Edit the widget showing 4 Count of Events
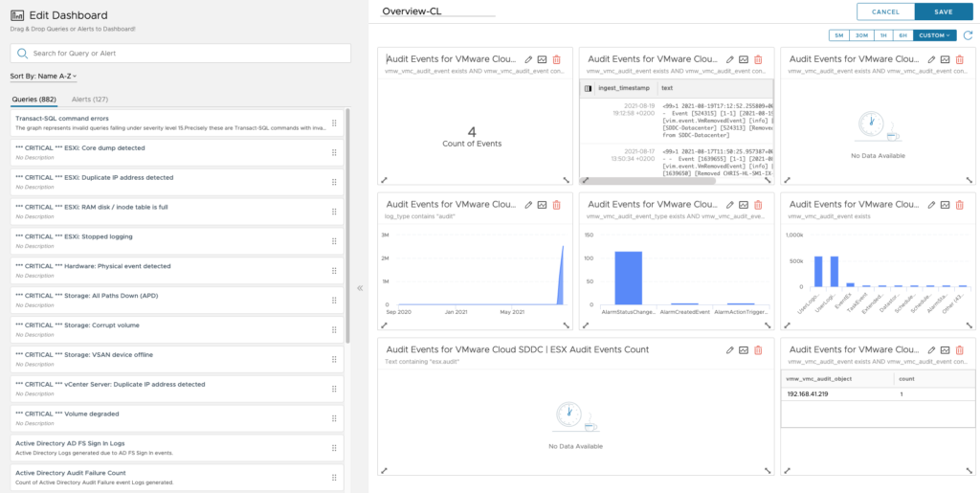The width and height of the screenshot is (980, 493). (528, 59)
